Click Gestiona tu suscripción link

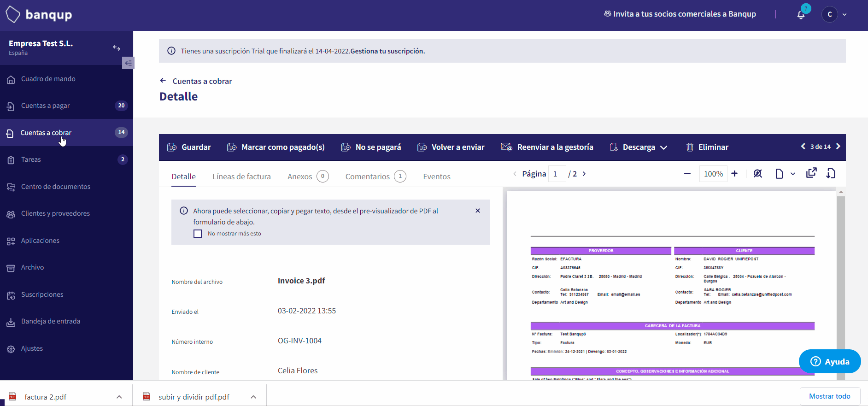click(387, 51)
